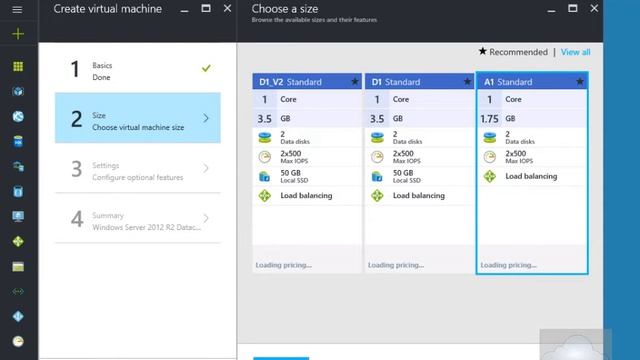The width and height of the screenshot is (640, 360).
Task: Click the Local SSD icon in D1 card
Action: (x=377, y=176)
